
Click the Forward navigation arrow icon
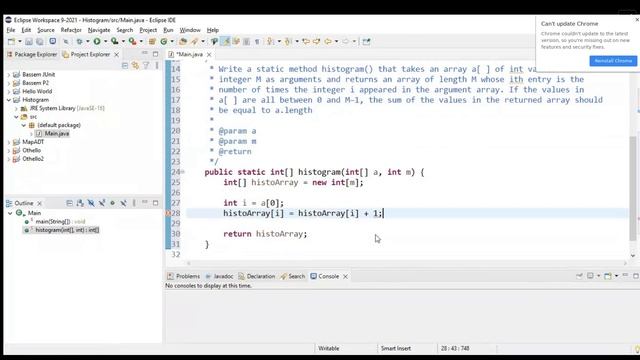pos(345,41)
